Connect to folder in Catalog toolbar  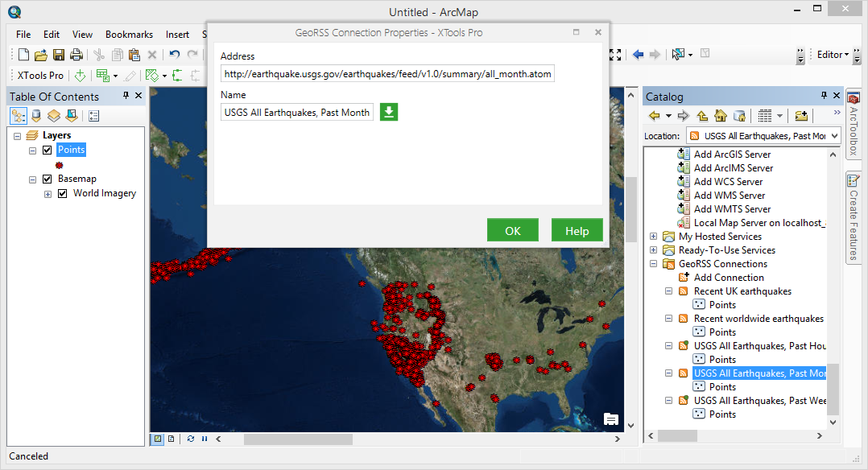click(x=801, y=116)
